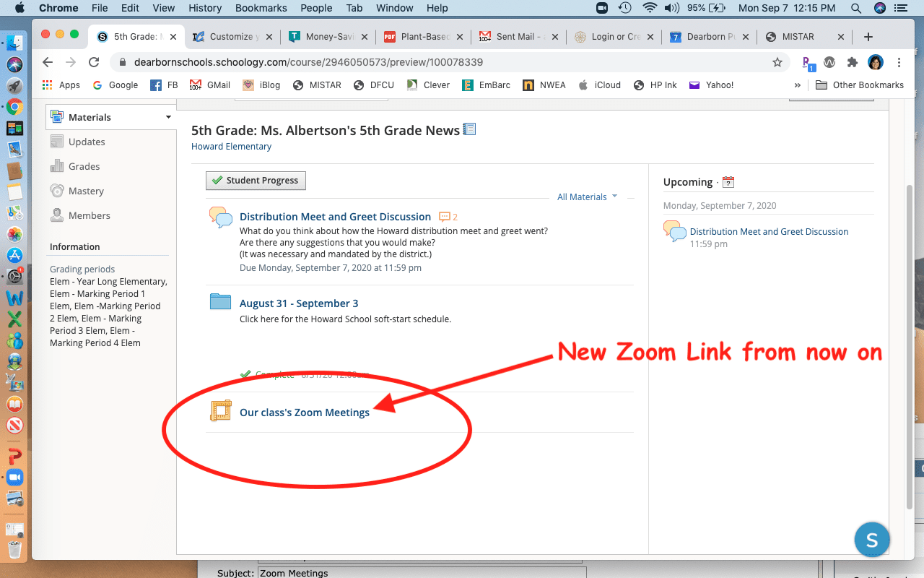924x578 pixels.
Task: Open the Clever bookmark
Action: click(429, 85)
